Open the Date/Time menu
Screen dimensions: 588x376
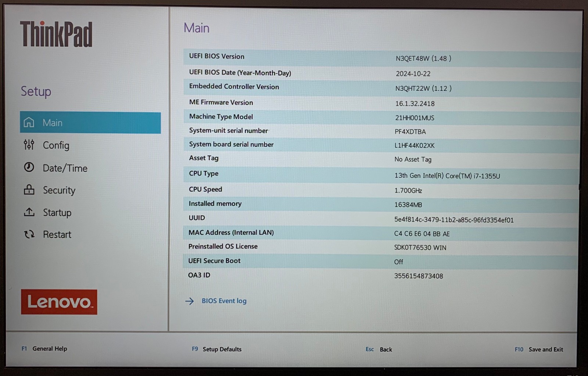point(65,168)
